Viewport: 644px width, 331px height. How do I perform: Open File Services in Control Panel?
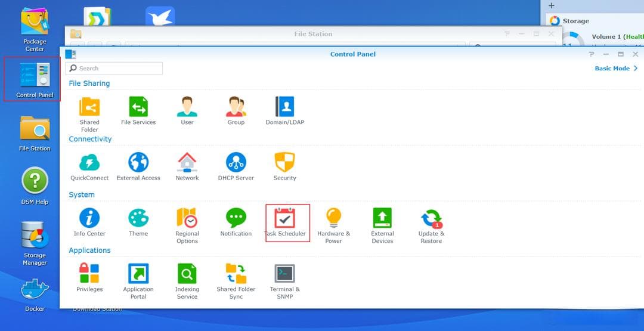click(138, 110)
